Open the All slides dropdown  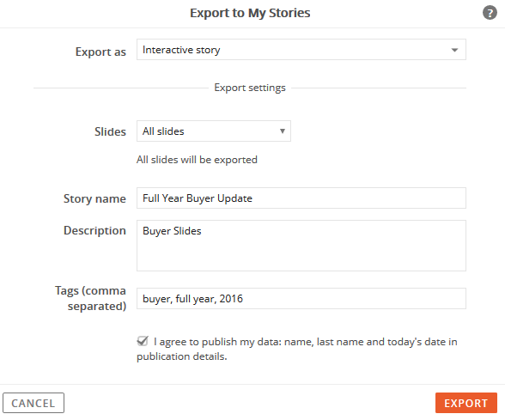[214, 131]
